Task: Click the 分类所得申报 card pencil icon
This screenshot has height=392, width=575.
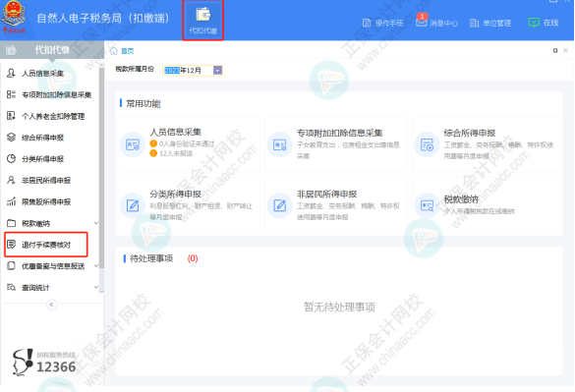Action: tap(133, 205)
